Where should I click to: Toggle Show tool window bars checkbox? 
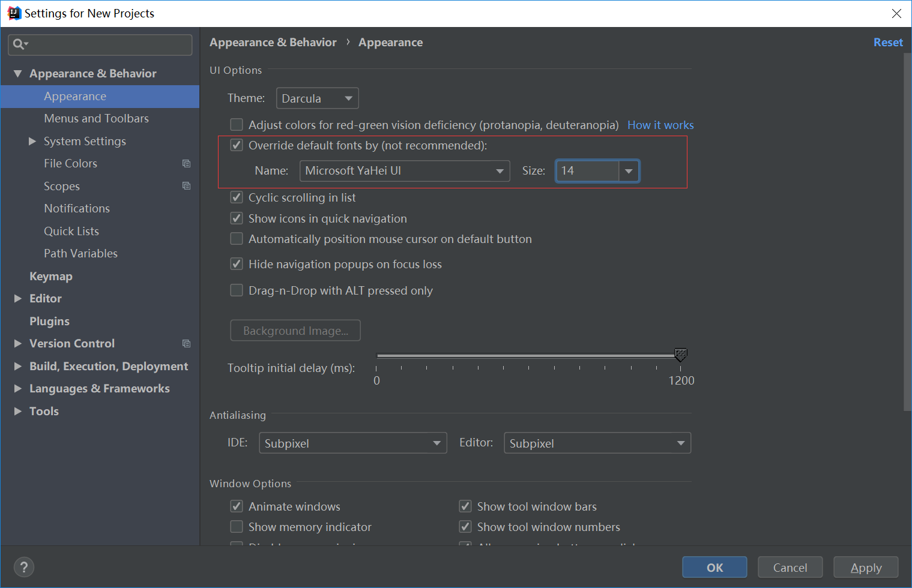pyautogui.click(x=465, y=506)
